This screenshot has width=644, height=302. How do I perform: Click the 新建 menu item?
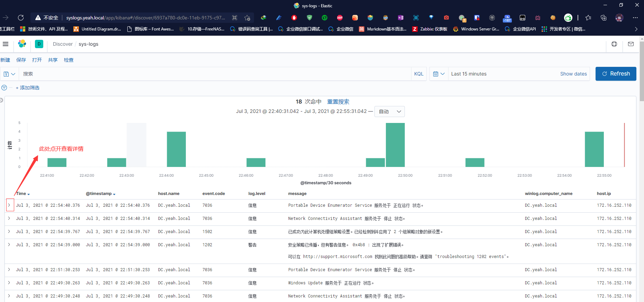[5, 60]
